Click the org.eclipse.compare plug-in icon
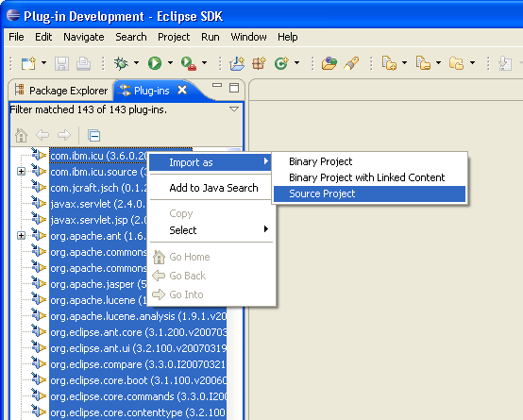 (x=39, y=363)
